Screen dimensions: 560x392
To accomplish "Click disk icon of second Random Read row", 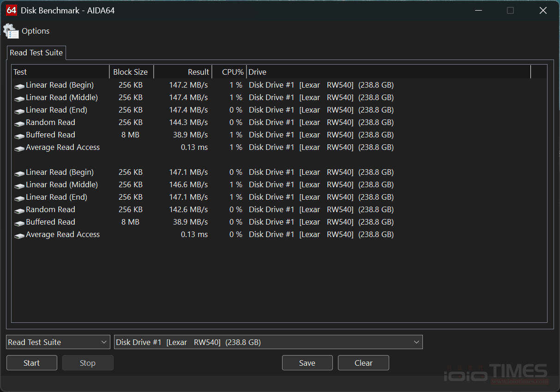I will [19, 211].
